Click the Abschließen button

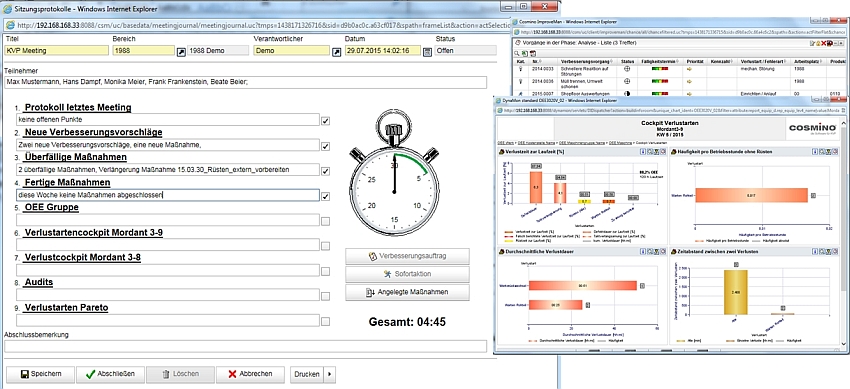110,374
